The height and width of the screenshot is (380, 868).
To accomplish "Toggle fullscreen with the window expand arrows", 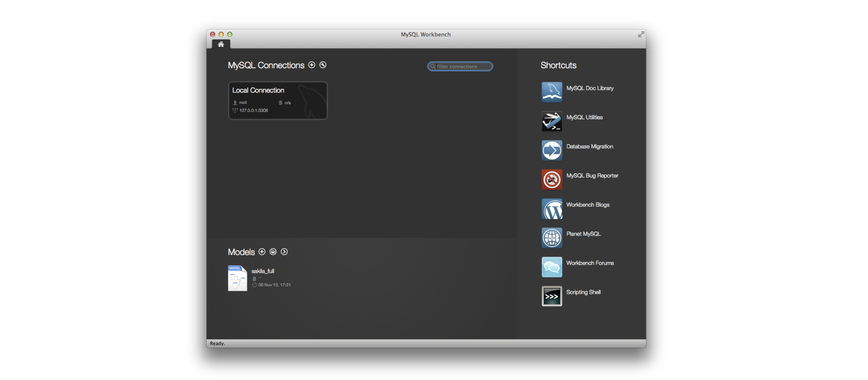I will 641,34.
